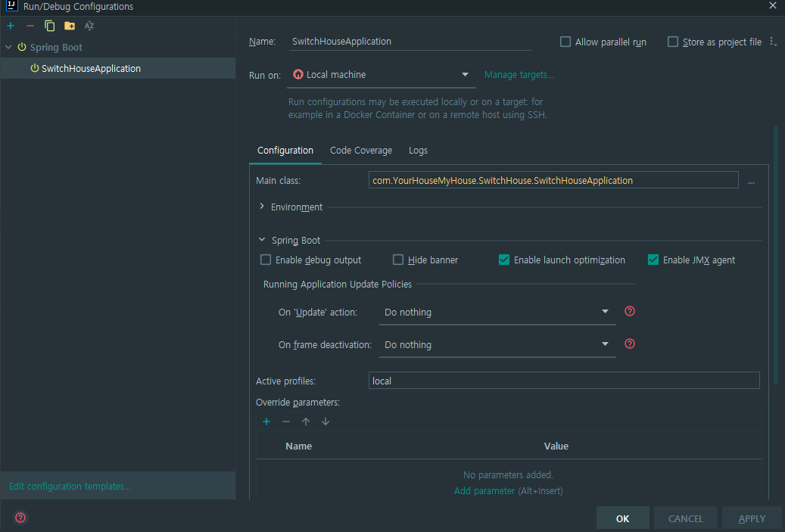Click Edit configuration templates link
This screenshot has height=532, width=785.
click(x=70, y=487)
